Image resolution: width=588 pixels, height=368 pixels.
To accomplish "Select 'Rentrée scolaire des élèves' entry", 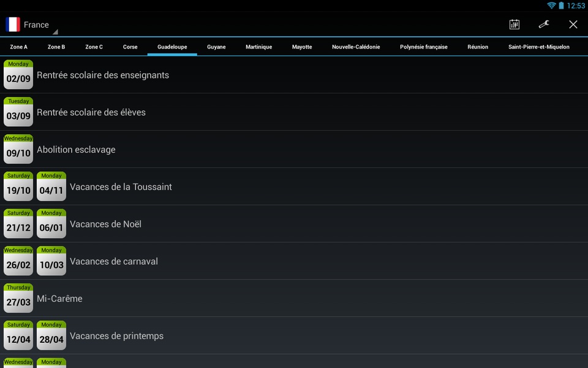I will point(294,112).
